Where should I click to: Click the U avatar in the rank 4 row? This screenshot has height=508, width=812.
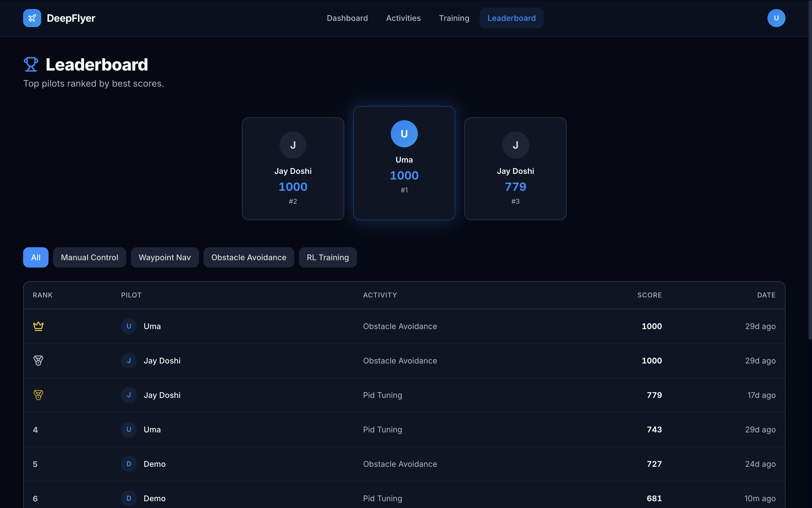click(x=129, y=429)
